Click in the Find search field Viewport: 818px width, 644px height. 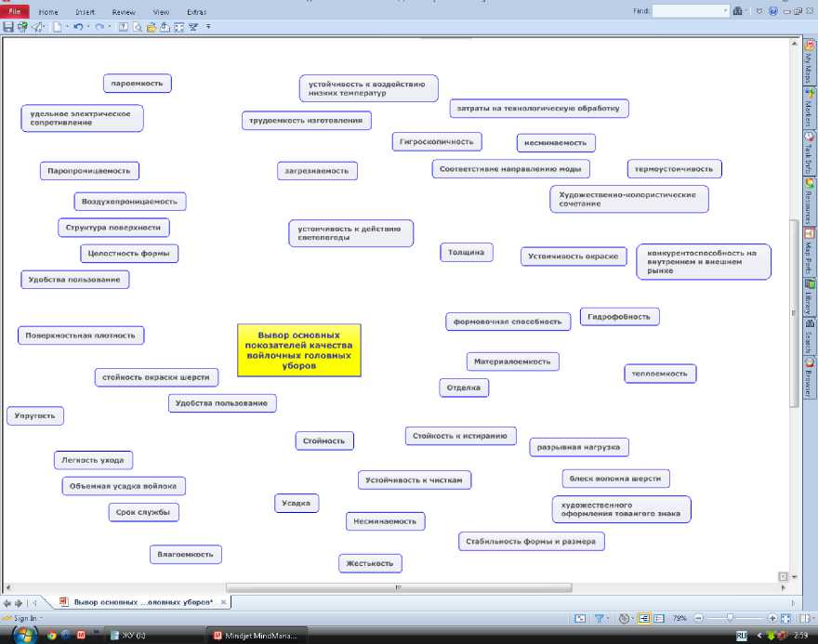(x=687, y=11)
